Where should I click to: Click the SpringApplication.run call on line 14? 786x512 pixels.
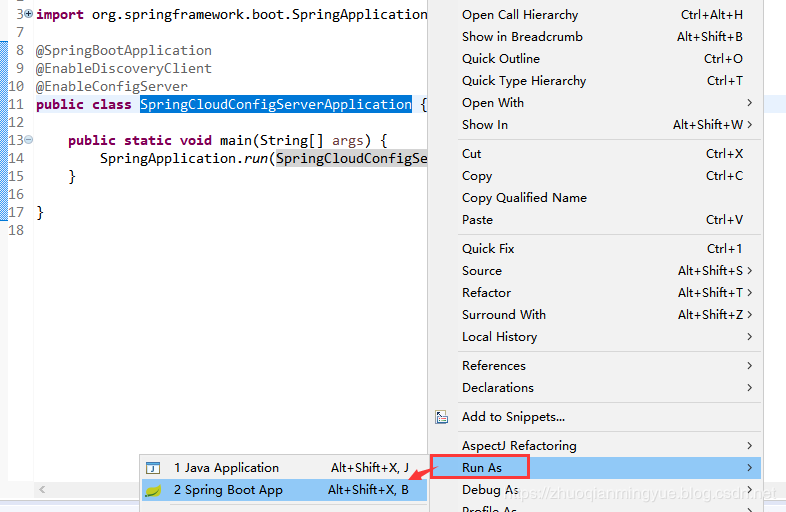click(x=184, y=158)
